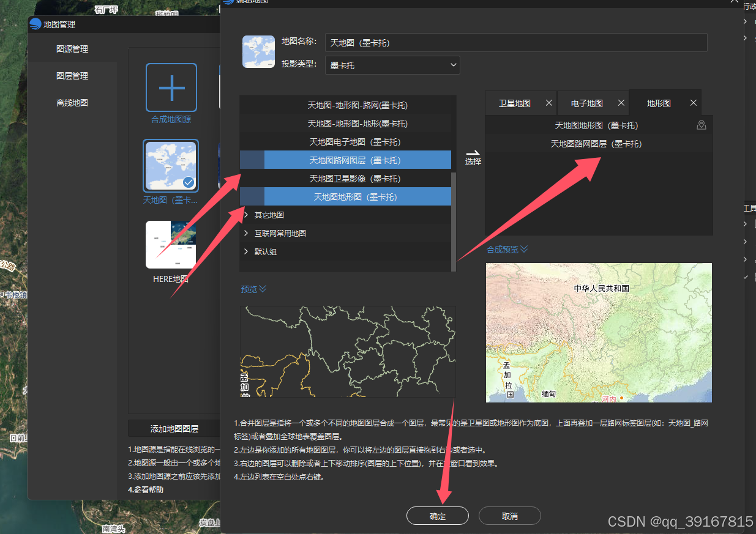Click the 参看帮助 link

(146, 489)
